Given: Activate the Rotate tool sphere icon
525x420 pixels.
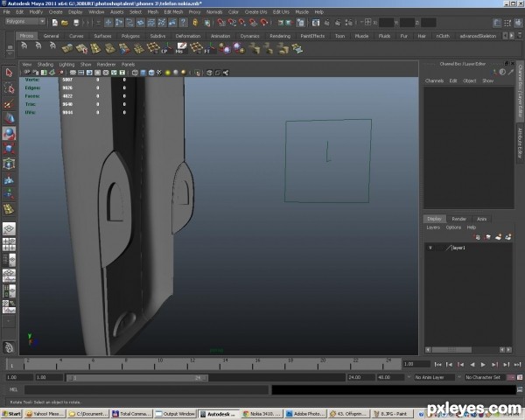Looking at the screenshot, I should click(9, 133).
